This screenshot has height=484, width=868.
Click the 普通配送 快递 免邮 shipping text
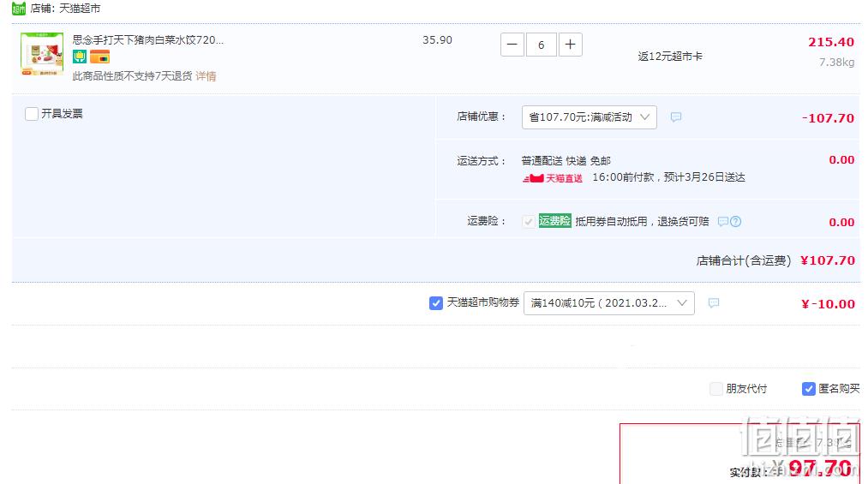566,161
